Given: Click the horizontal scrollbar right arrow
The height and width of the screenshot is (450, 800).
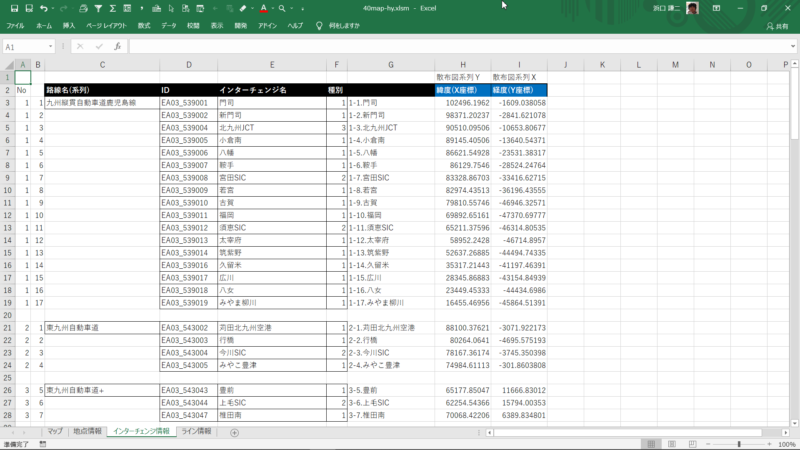Looking at the screenshot, I should pos(786,433).
